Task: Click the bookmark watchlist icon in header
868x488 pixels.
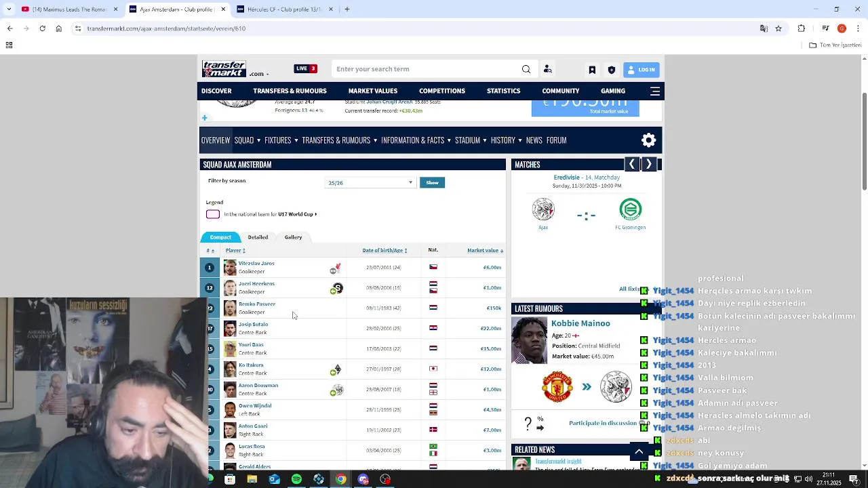Action: tap(592, 70)
